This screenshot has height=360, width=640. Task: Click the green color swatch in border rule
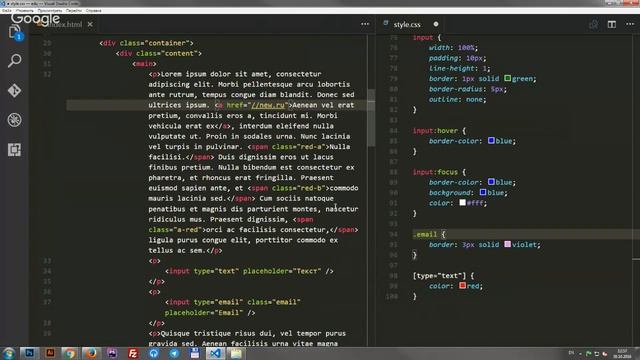coord(507,78)
